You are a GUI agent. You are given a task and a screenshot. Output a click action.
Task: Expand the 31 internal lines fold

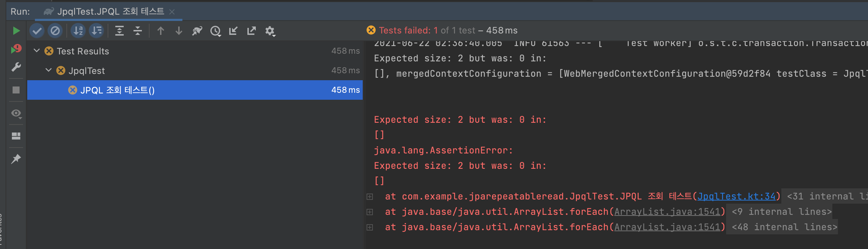[x=825, y=197]
